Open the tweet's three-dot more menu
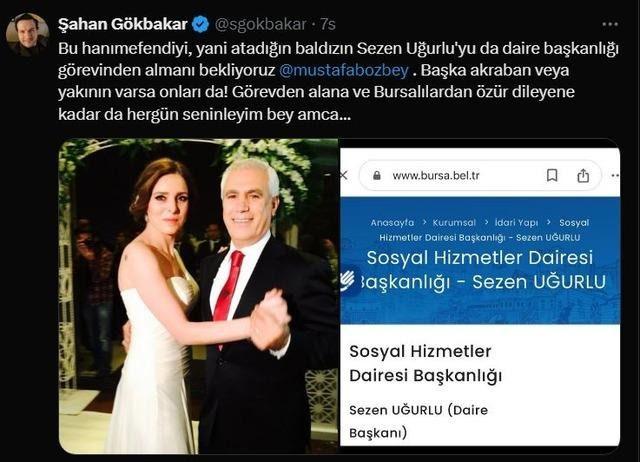 pyautogui.click(x=610, y=24)
